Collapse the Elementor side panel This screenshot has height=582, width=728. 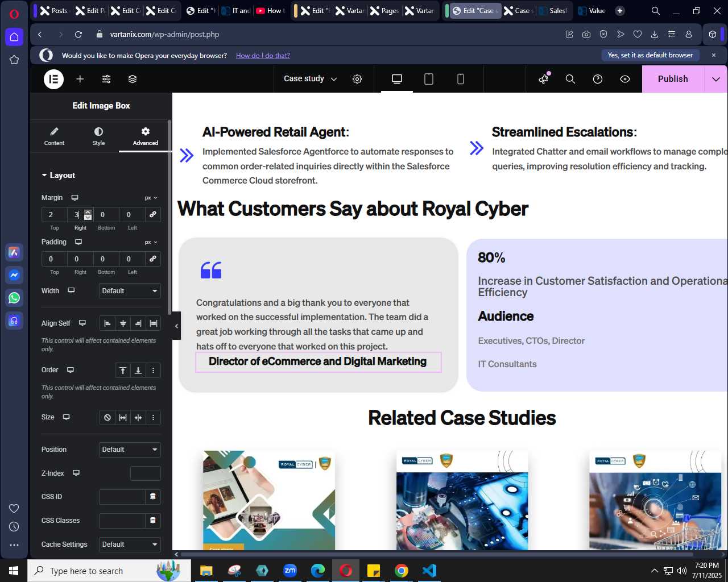point(176,326)
